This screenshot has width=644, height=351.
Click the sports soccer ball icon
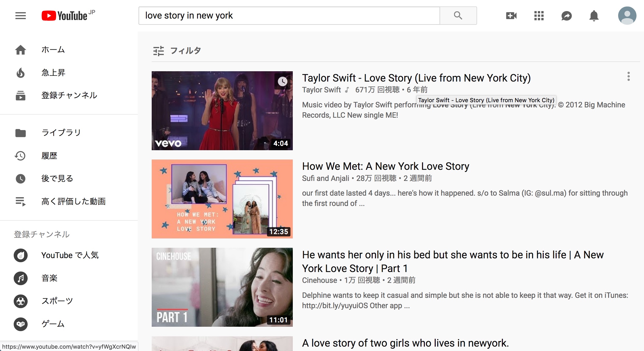[21, 301]
